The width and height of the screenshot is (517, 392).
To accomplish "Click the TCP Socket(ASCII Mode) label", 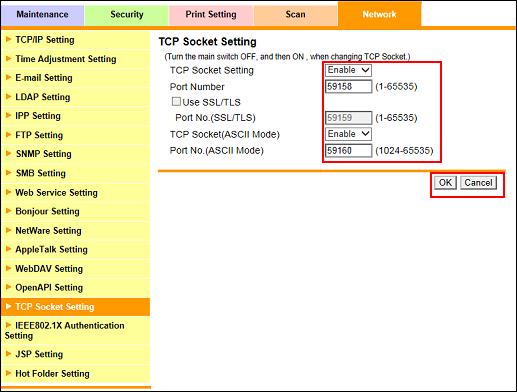I will click(225, 134).
